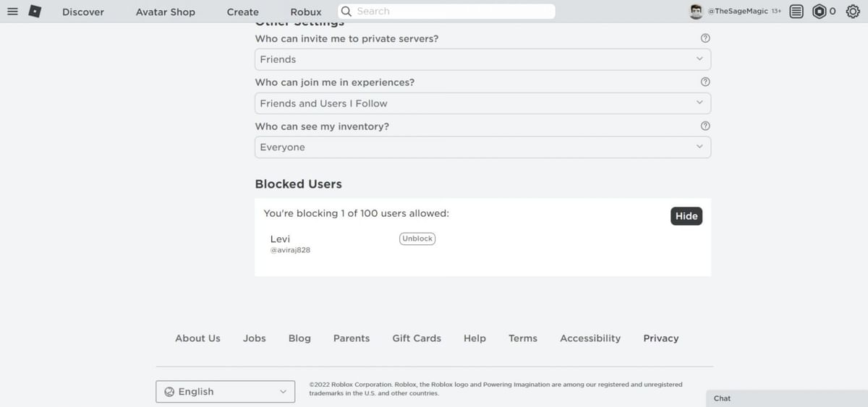This screenshot has height=407, width=868.
Task: Click the Roblox logo home icon
Action: click(x=34, y=12)
